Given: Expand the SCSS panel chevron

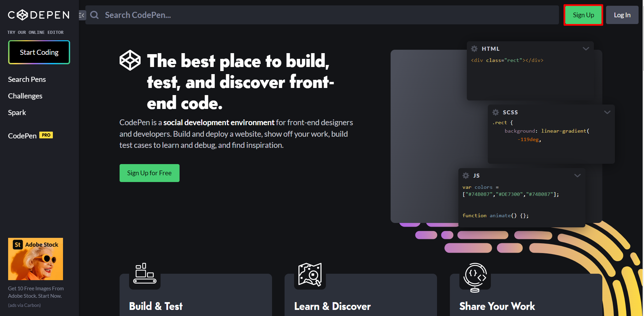Looking at the screenshot, I should click(x=607, y=112).
